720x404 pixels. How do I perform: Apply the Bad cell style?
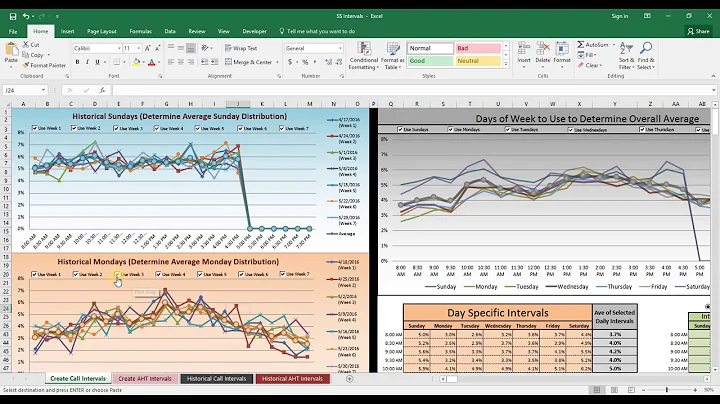pos(478,48)
